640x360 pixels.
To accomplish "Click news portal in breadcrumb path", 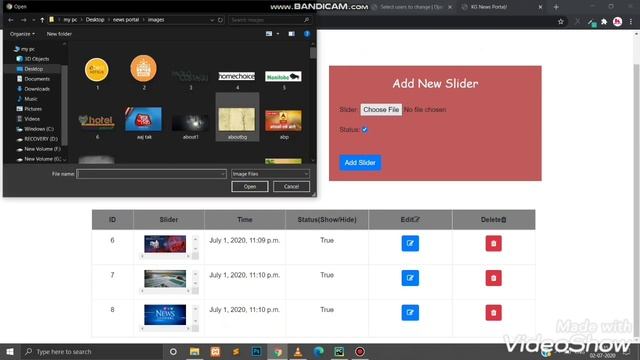I will [x=126, y=20].
